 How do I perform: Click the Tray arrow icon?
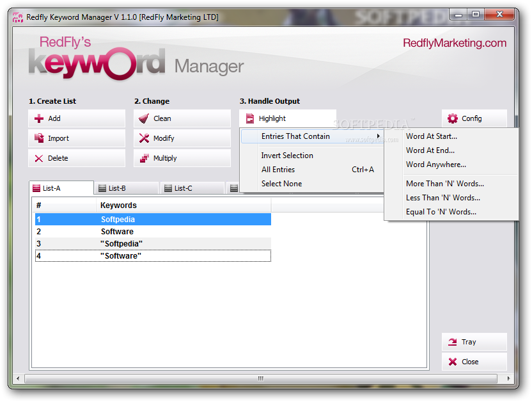pyautogui.click(x=452, y=342)
